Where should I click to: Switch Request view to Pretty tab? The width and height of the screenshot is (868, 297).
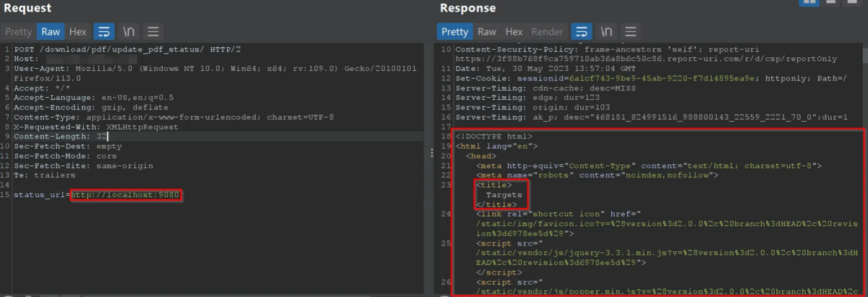[19, 32]
